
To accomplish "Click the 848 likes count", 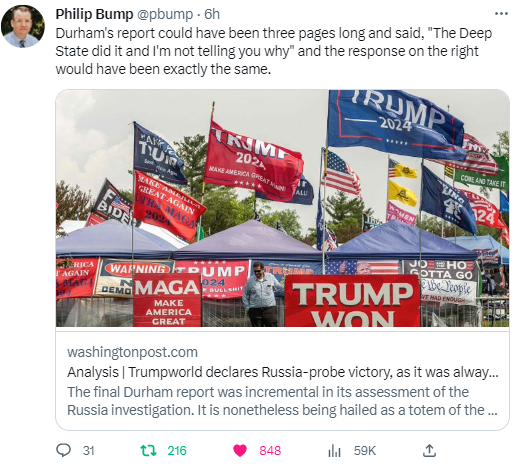I will [x=270, y=451].
